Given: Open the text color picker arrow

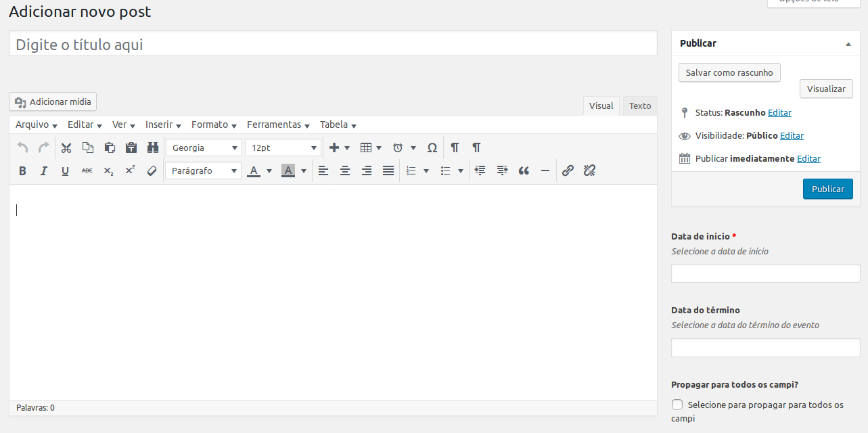Looking at the screenshot, I should coord(269,171).
